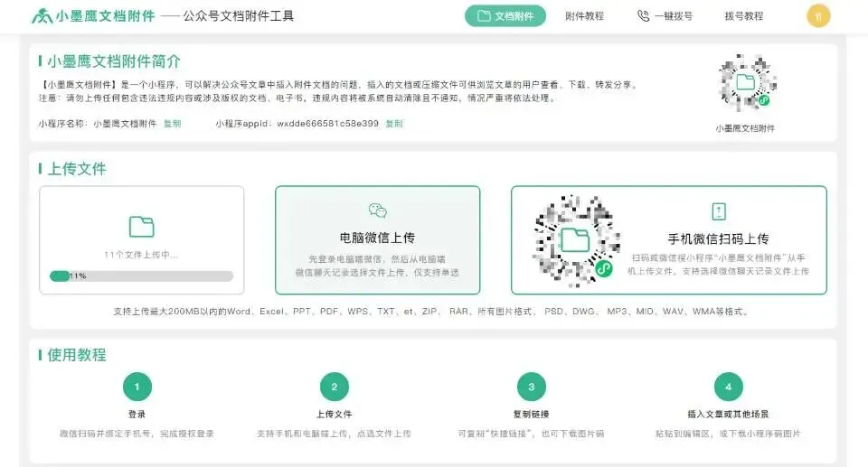This screenshot has height=467, width=868.
Task: Click the folder icon in upload box
Action: (x=141, y=227)
